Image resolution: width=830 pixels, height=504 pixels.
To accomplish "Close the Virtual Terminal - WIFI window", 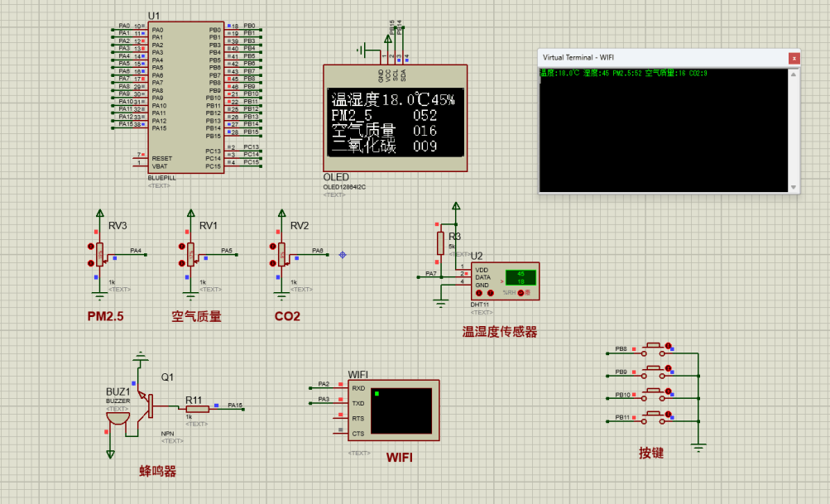I will 794,58.
